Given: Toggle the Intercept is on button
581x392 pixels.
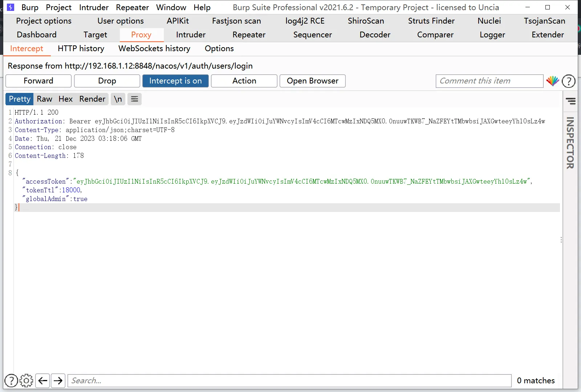Looking at the screenshot, I should 175,81.
